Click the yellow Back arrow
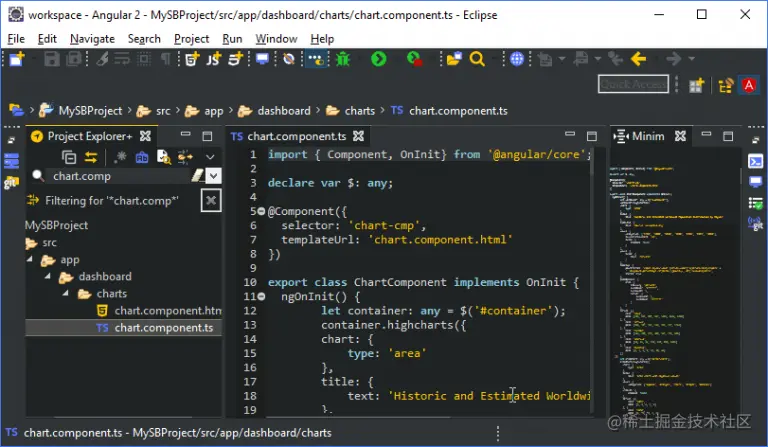This screenshot has height=447, width=768. tap(639, 59)
